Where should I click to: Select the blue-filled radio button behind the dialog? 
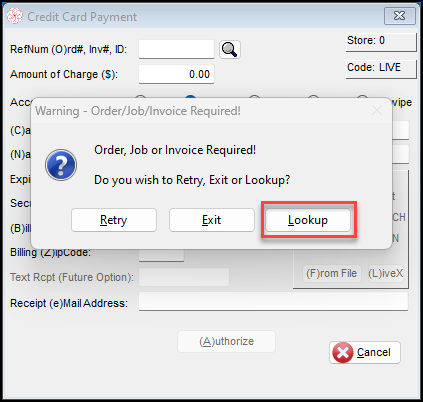[x=191, y=97]
